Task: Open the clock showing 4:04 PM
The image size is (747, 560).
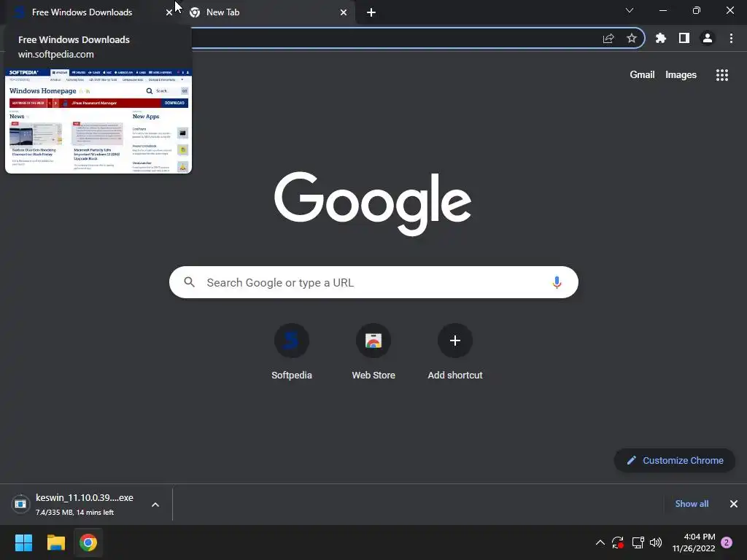Action: (x=694, y=542)
